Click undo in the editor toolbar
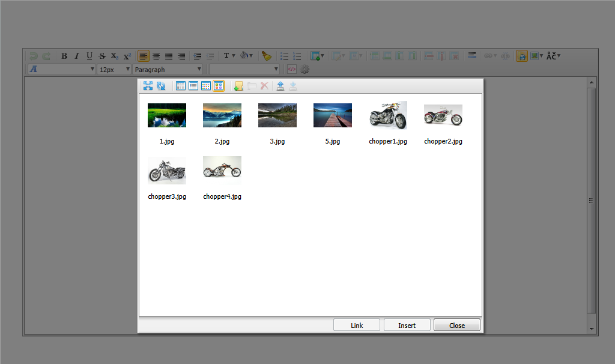This screenshot has height=364, width=615. coord(34,56)
